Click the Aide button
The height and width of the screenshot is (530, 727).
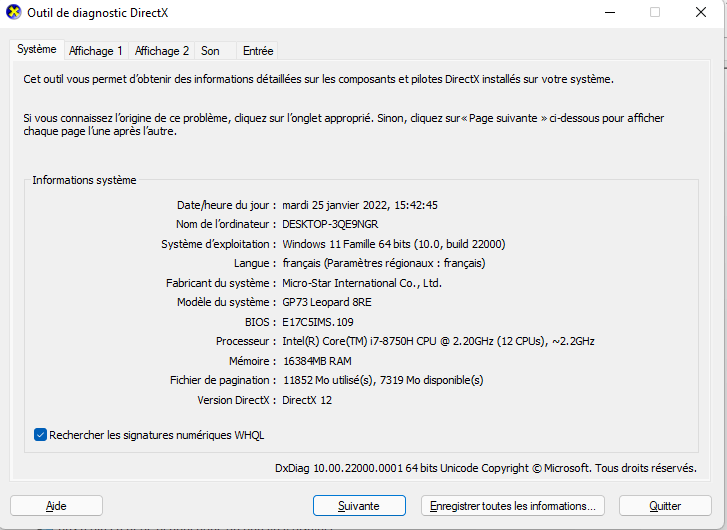point(56,506)
